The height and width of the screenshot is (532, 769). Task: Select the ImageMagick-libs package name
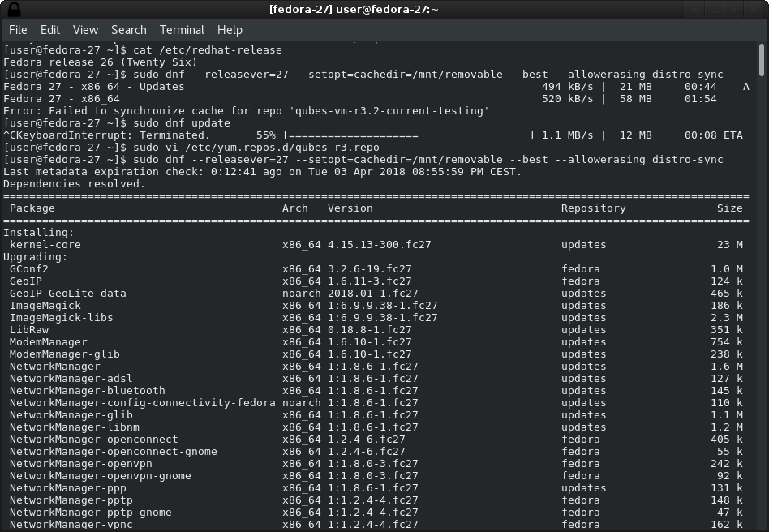[62, 318]
